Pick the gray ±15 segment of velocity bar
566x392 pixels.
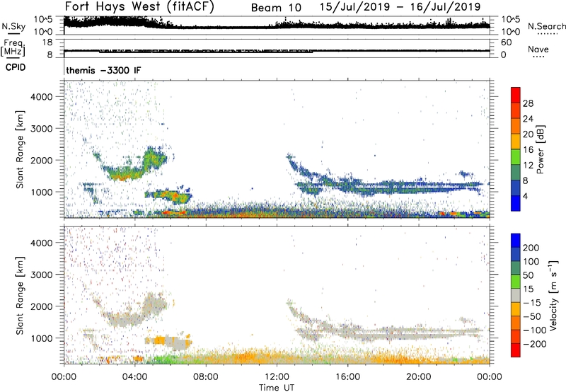coord(516,296)
